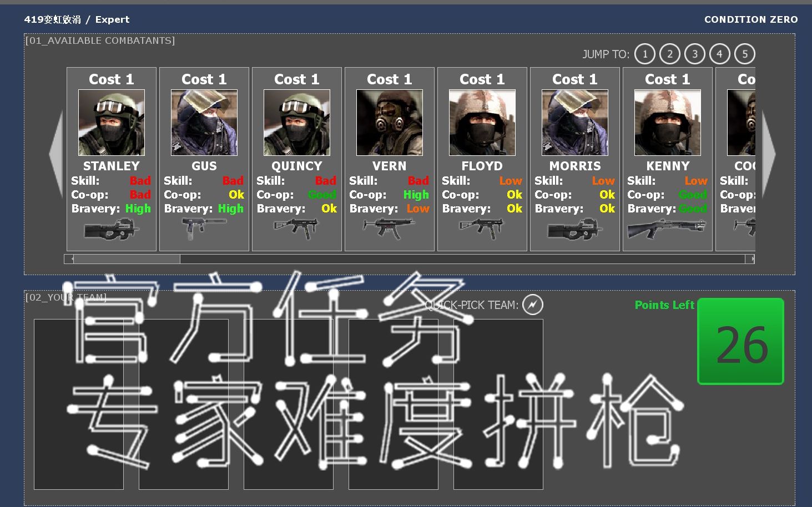Select Stanley's portrait
This screenshot has width=812, height=507.
tap(112, 123)
